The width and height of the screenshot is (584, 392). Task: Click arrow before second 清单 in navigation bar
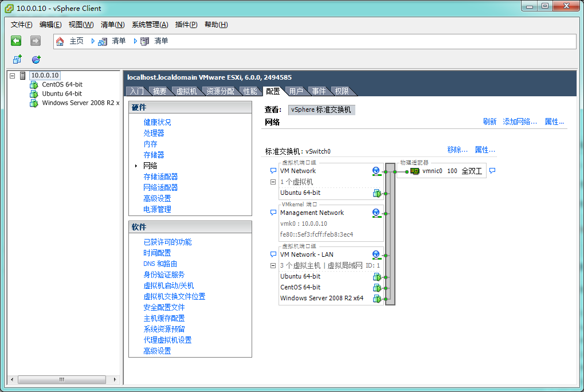click(x=135, y=41)
